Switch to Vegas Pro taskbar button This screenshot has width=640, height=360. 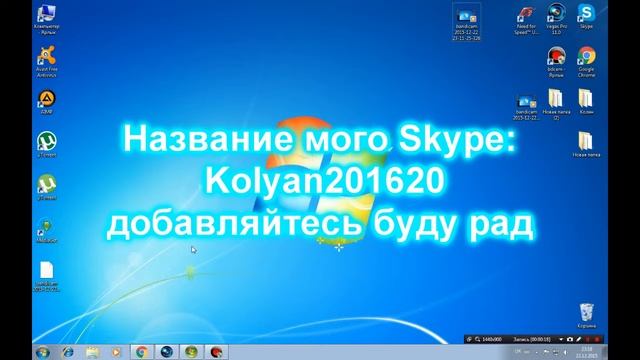[167, 352]
